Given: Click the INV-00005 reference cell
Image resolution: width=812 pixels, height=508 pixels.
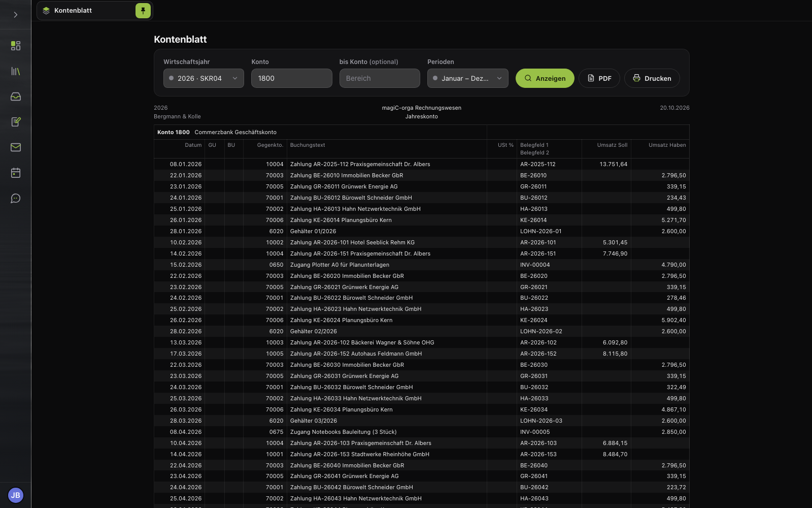Looking at the screenshot, I should (x=535, y=432).
